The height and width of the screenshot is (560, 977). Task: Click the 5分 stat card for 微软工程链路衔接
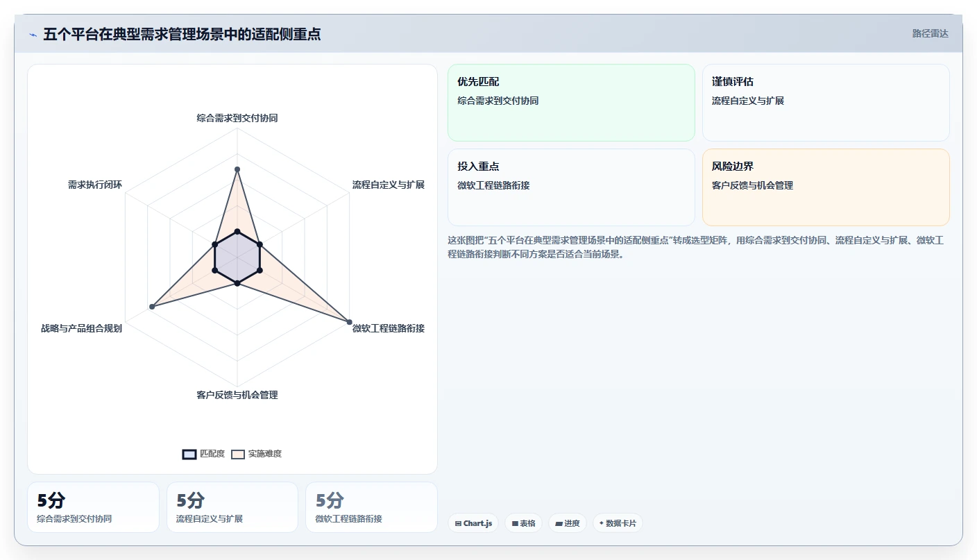pos(372,507)
